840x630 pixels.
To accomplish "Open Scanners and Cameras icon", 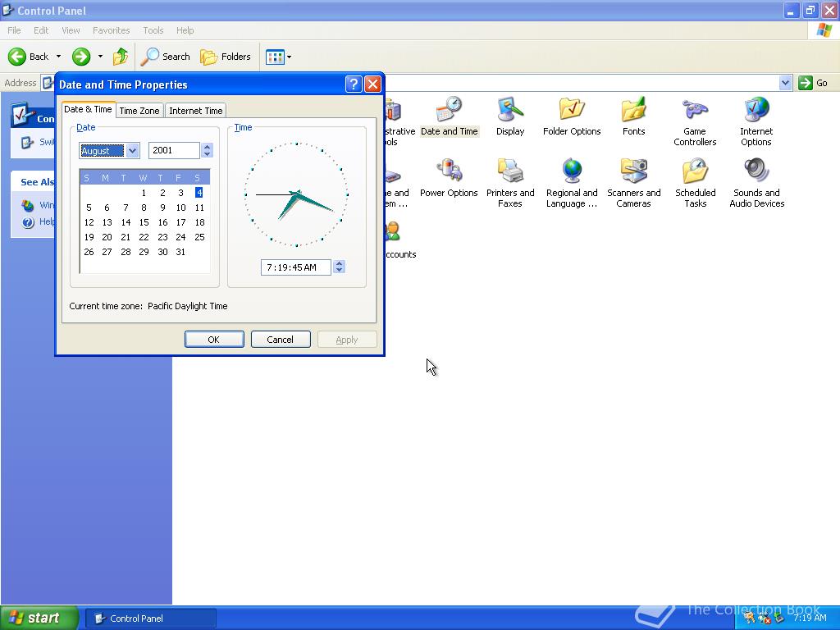I will click(633, 184).
